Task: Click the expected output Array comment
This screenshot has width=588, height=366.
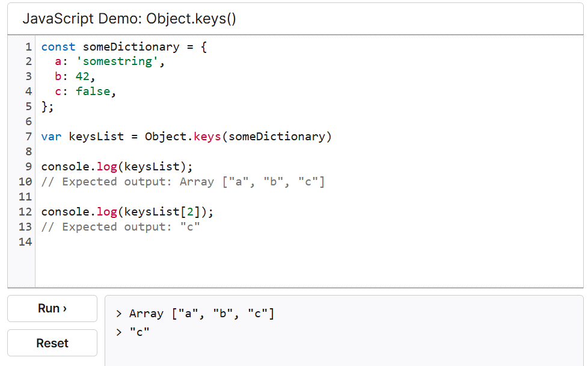Action: [x=183, y=182]
